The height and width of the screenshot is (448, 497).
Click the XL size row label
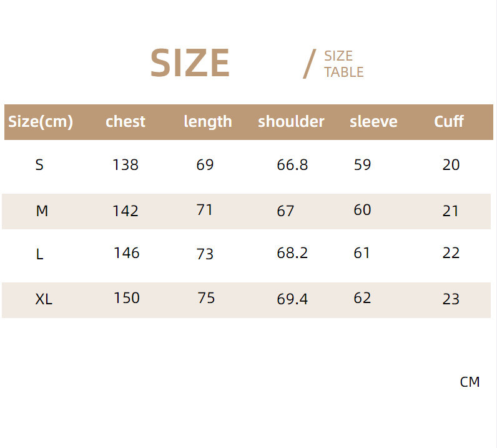point(44,299)
